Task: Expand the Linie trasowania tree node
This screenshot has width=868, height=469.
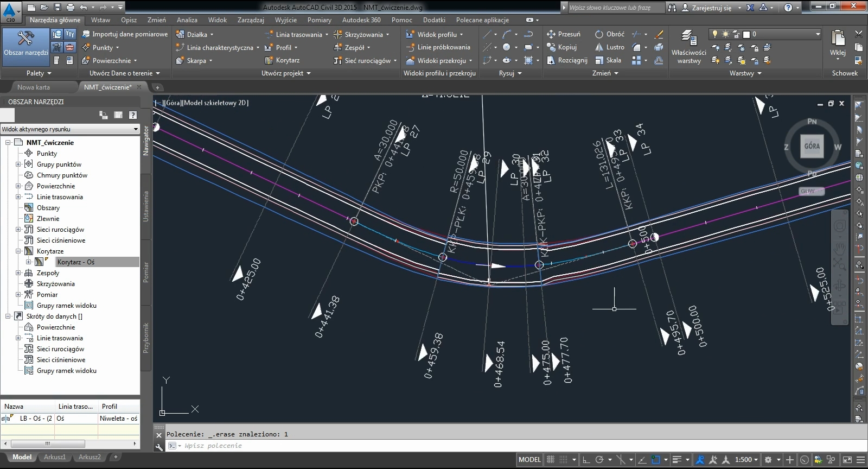Action: 18,197
